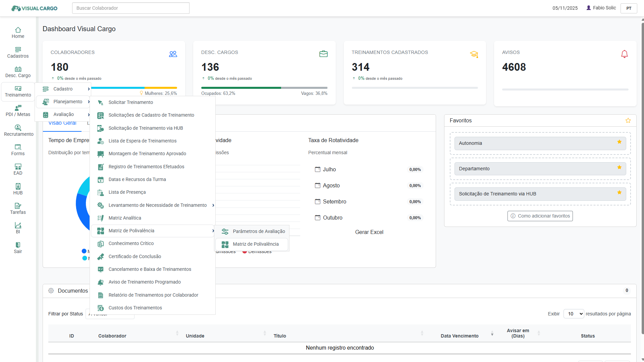The width and height of the screenshot is (644, 362).
Task: Open the Home sidebar icon
Action: coord(18,30)
